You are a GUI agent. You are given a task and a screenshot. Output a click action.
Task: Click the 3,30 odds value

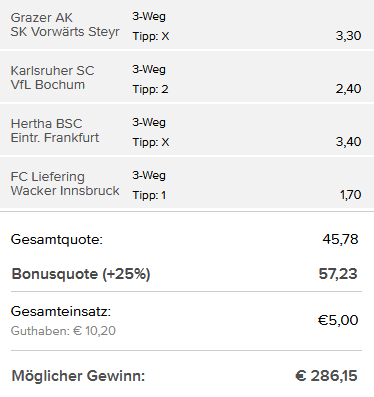click(348, 36)
